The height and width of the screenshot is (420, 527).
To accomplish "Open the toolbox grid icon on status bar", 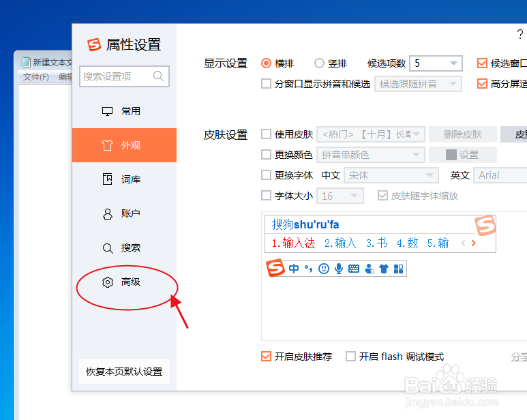I will (x=399, y=269).
